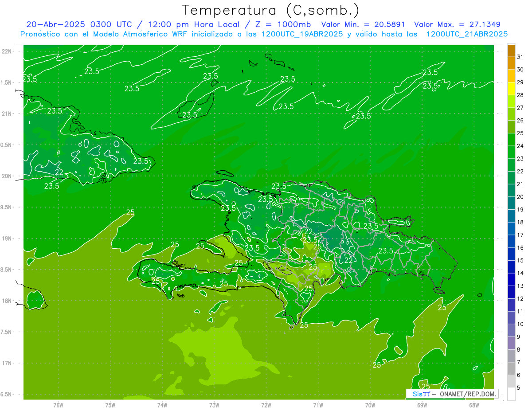Click the legend value 31
This screenshot has width=532, height=411.
[x=520, y=57]
